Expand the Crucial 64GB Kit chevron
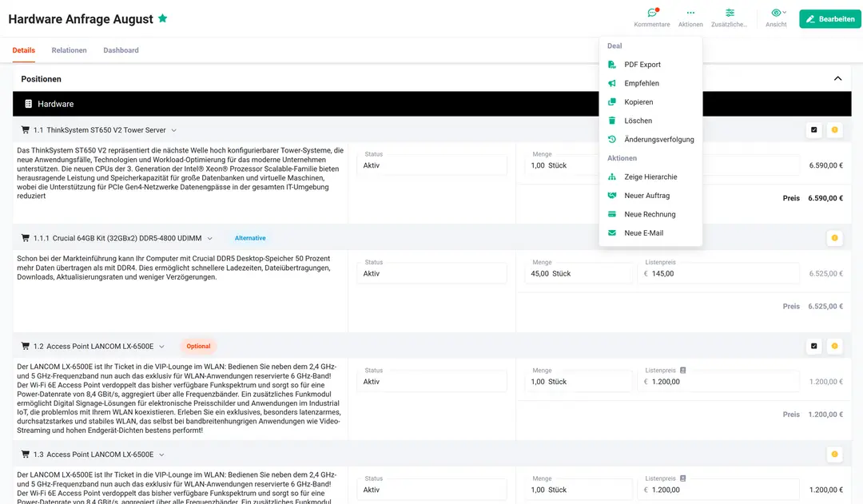Image resolution: width=863 pixels, height=504 pixels. 209,238
